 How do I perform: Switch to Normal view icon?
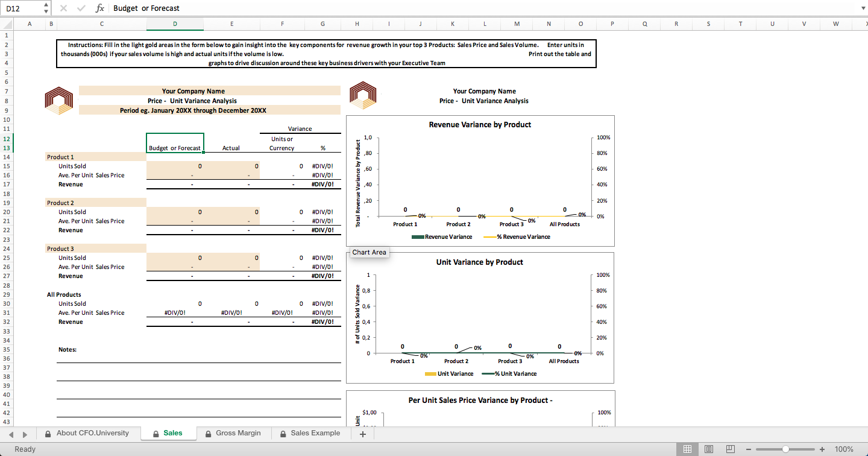pyautogui.click(x=686, y=449)
